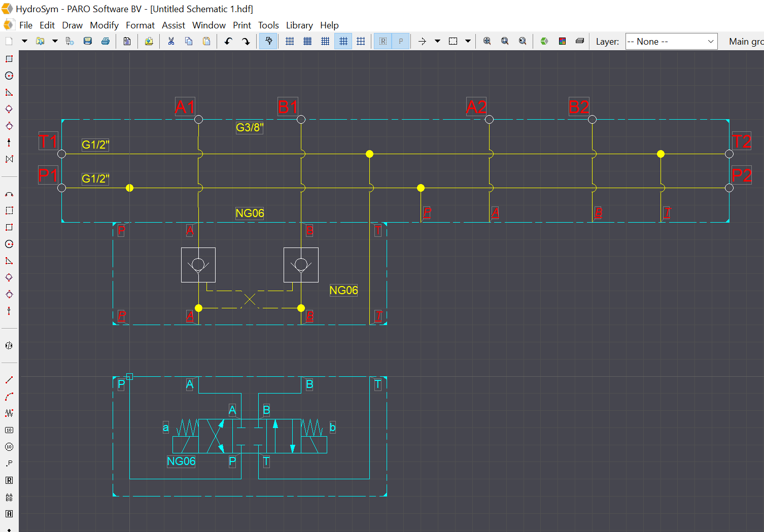Click the yellow G3/8" label
The image size is (764, 532).
[249, 127]
